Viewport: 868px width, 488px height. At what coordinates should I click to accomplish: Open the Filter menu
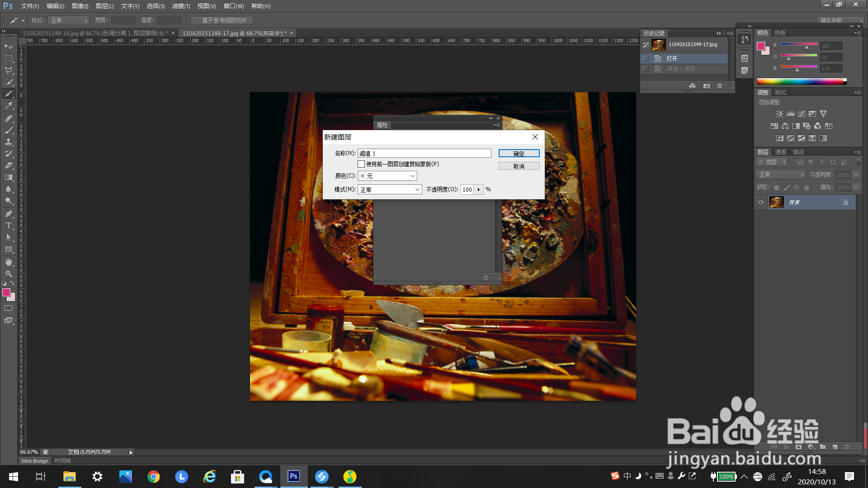click(181, 6)
